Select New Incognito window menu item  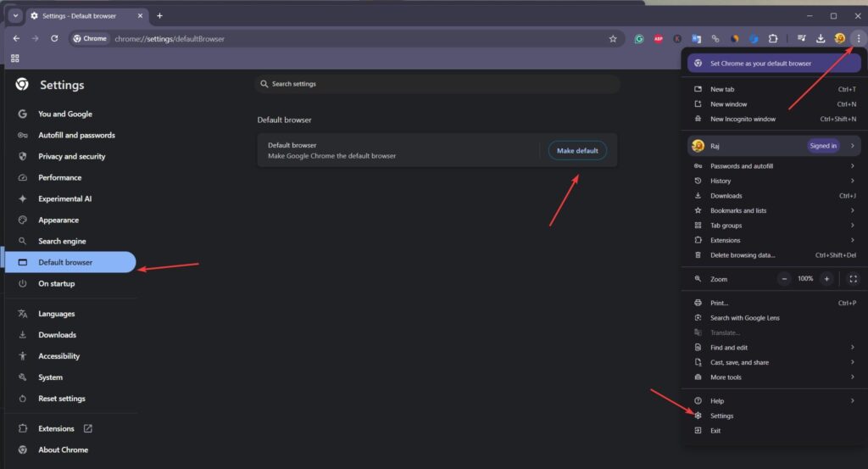(x=774, y=119)
